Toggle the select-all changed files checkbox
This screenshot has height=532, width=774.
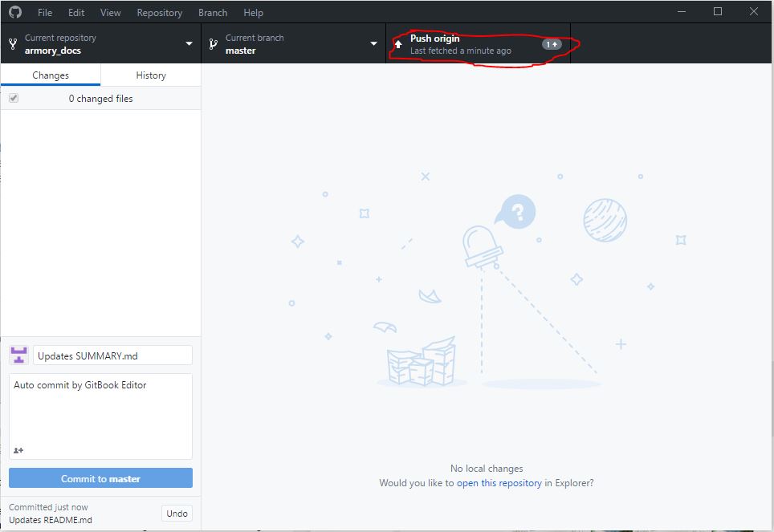click(x=14, y=98)
